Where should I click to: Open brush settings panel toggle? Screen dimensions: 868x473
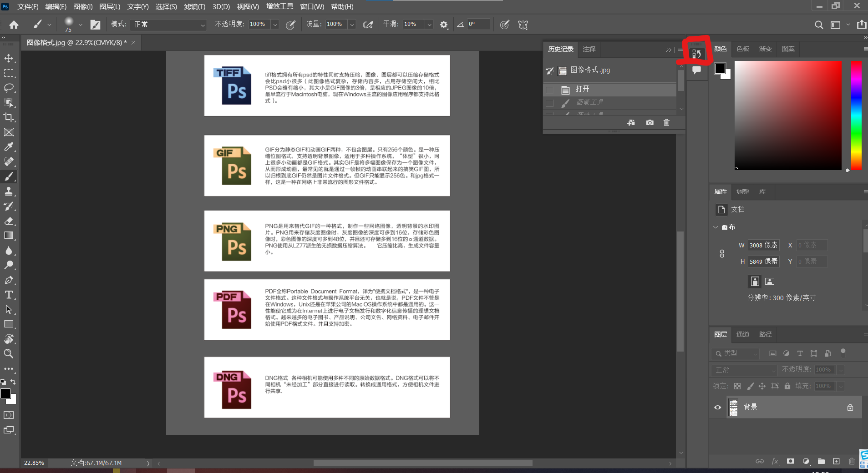click(x=95, y=25)
